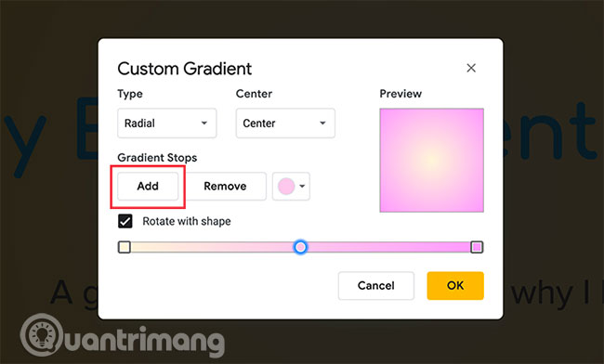
Task: Select the middle circular gradient stop
Action: [x=300, y=247]
